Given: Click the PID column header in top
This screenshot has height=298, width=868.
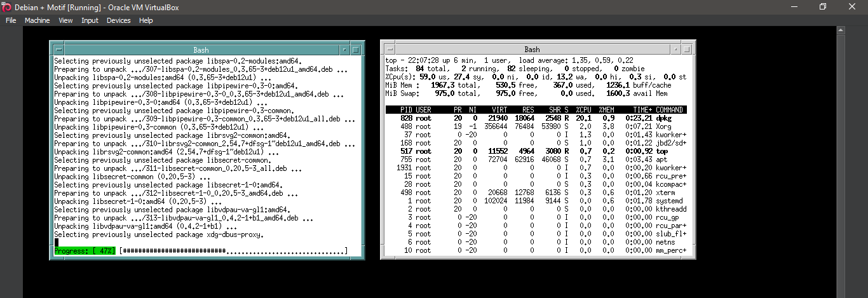Looking at the screenshot, I should click(x=406, y=110).
